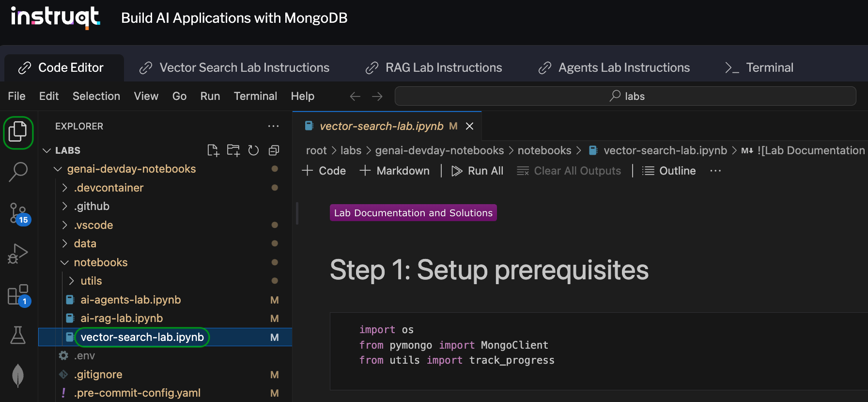Click the .pre-commit-config.yaml exclamation icon
The height and width of the screenshot is (402, 868).
pos(63,393)
